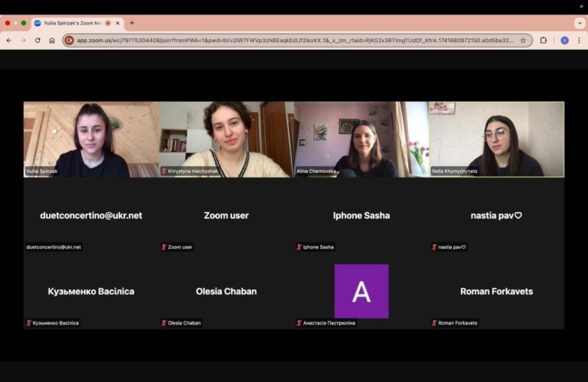The image size is (588, 382).
Task: Select Alina Chernovska's video tile
Action: point(361,139)
